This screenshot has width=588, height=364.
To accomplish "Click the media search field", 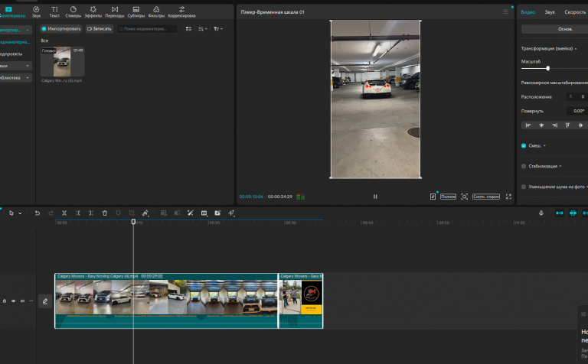I will tap(147, 29).
